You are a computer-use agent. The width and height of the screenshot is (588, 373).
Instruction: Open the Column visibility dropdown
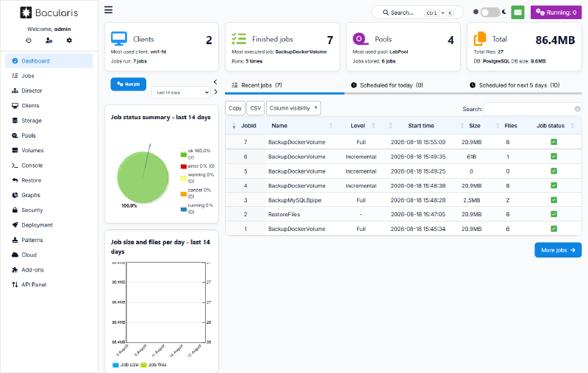(293, 108)
